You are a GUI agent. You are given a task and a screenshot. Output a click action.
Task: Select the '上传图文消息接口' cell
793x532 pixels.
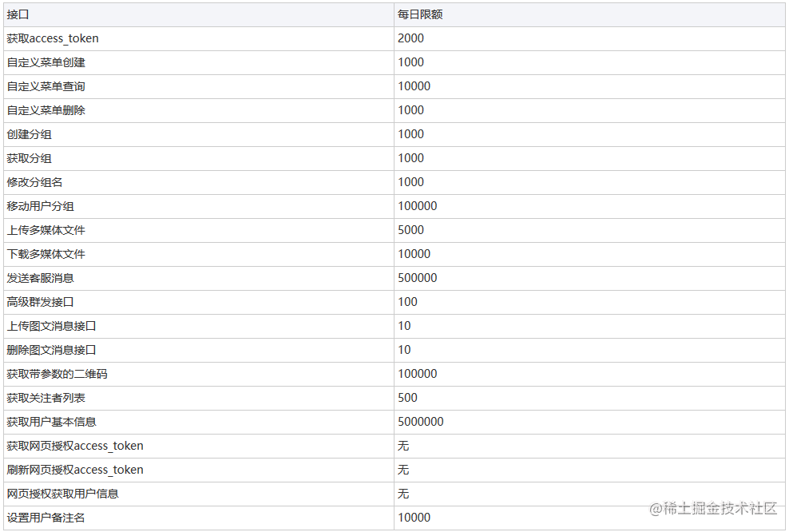click(x=199, y=326)
